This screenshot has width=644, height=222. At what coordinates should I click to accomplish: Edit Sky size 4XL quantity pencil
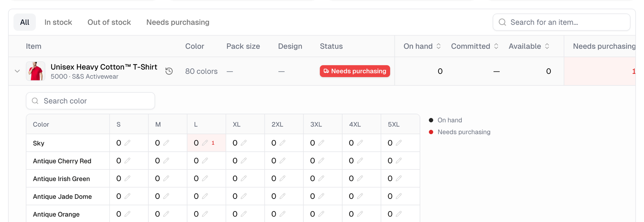click(x=360, y=143)
